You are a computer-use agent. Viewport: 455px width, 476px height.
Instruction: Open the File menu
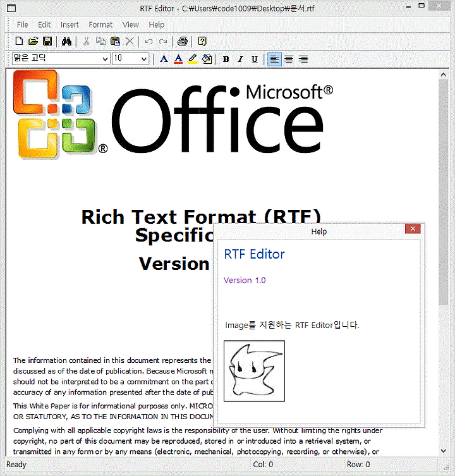click(23, 25)
